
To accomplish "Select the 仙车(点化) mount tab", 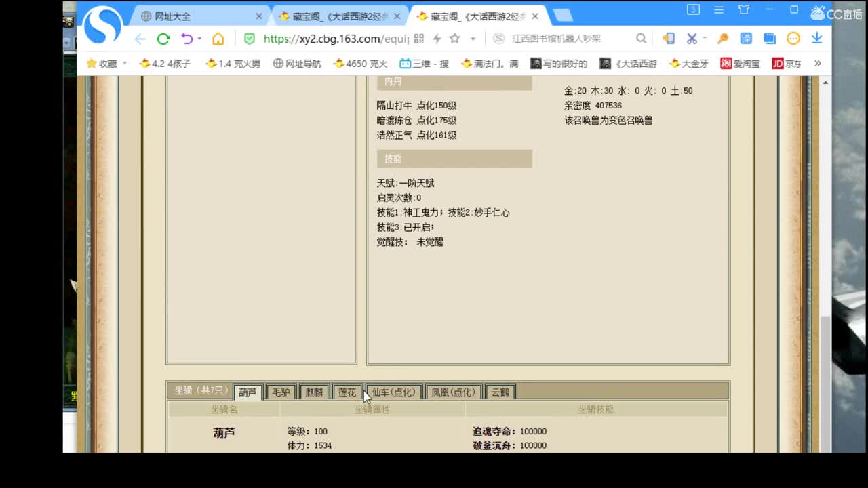I will coord(393,392).
